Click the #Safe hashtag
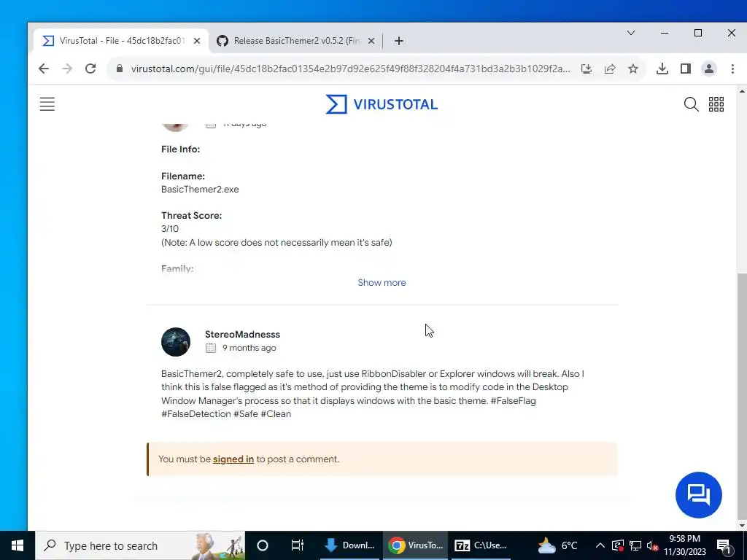 [245, 414]
